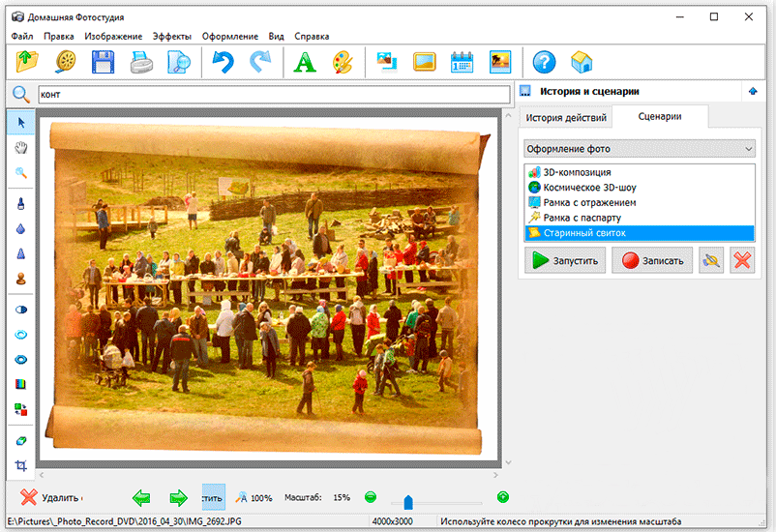Open the 'Эффекты' menu

[171, 36]
